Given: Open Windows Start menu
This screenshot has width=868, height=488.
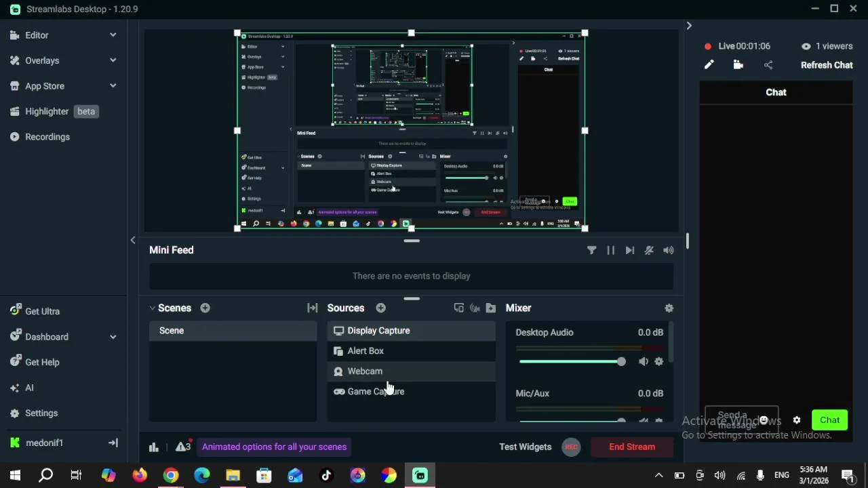Looking at the screenshot, I should pyautogui.click(x=15, y=475).
